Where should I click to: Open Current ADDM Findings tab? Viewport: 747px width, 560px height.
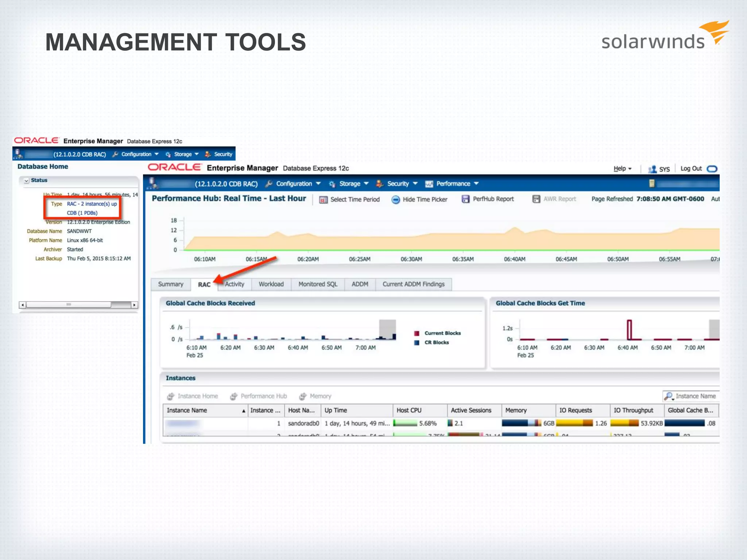[x=413, y=284]
